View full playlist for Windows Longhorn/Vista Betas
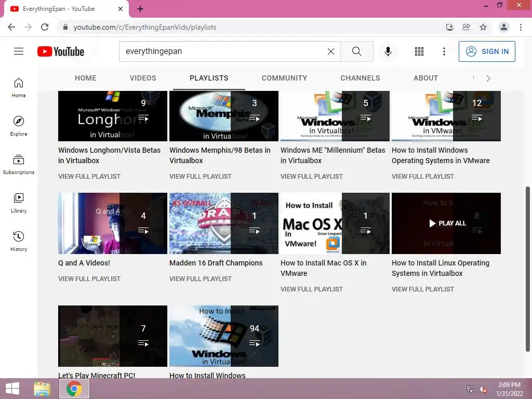 coord(89,177)
